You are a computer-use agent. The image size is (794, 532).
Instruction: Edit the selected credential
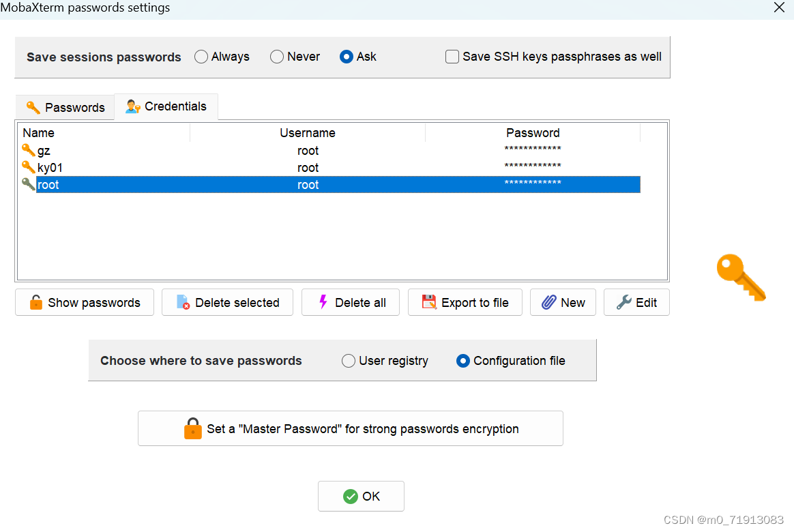pos(636,303)
